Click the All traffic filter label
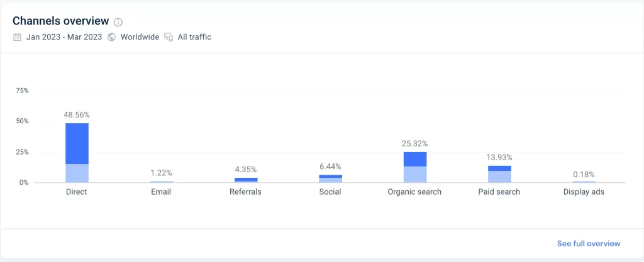 tap(194, 37)
